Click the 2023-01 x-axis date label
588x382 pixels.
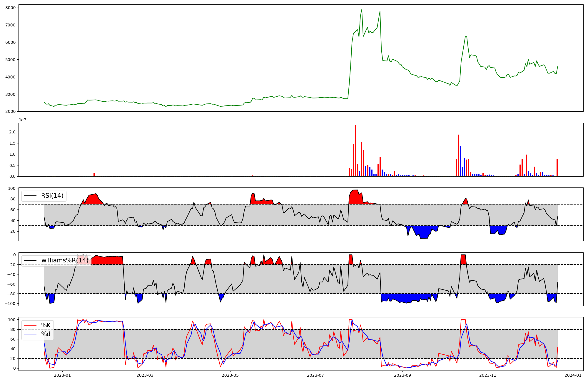(62, 375)
